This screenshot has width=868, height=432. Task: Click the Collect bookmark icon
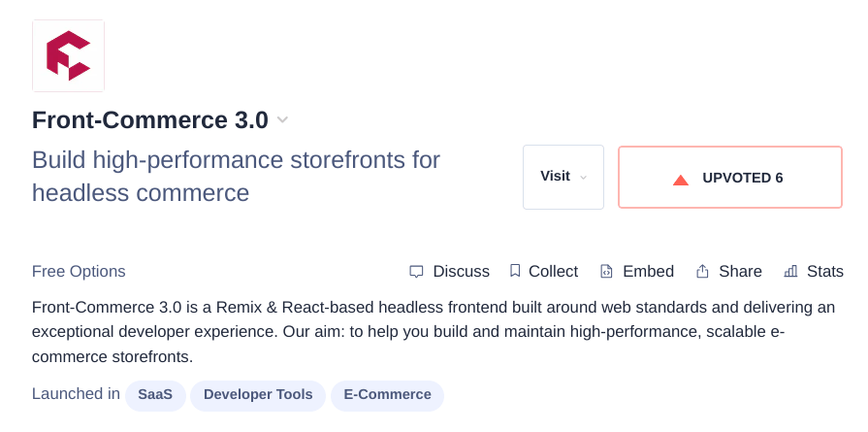515,271
